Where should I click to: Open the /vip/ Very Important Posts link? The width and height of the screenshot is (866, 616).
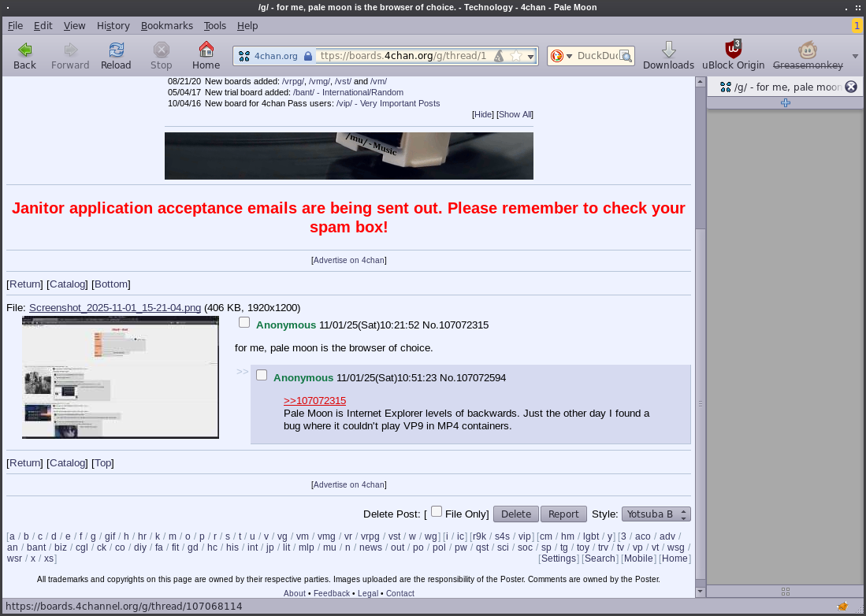point(388,103)
